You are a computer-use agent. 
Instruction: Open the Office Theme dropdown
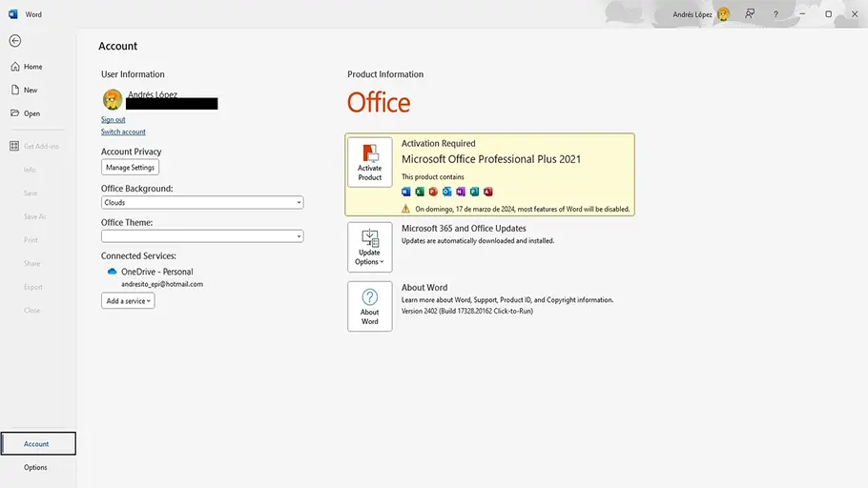(202, 235)
